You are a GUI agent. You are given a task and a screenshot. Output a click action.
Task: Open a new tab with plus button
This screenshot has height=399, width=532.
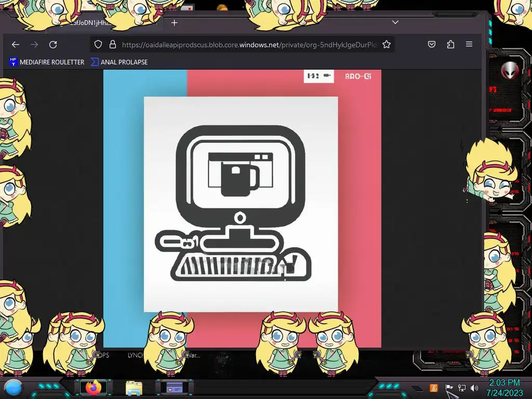pyautogui.click(x=175, y=23)
